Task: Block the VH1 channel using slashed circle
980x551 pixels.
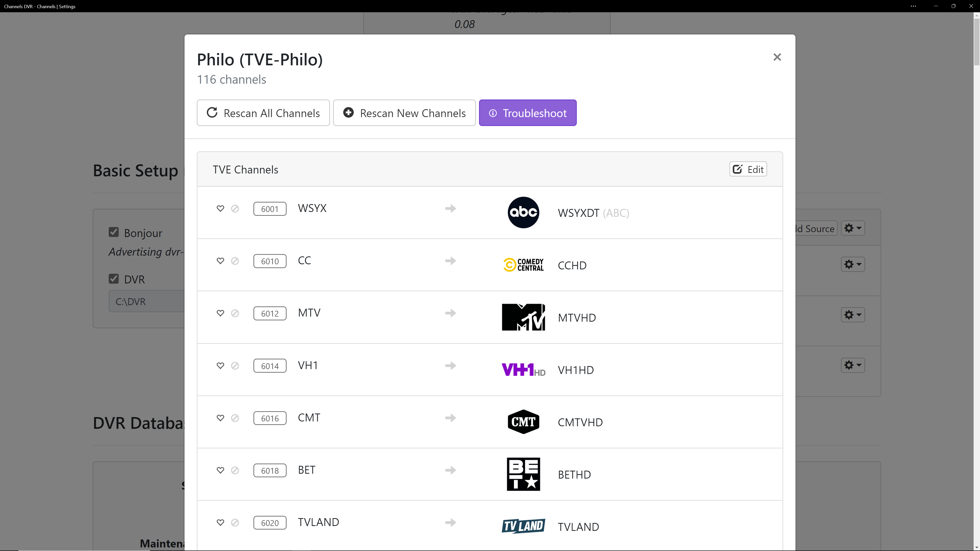Action: [235, 366]
